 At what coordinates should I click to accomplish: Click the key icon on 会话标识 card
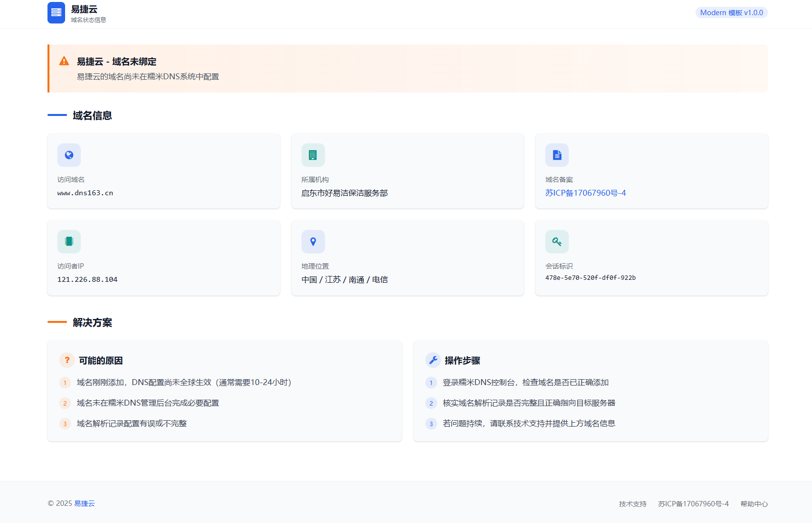557,241
